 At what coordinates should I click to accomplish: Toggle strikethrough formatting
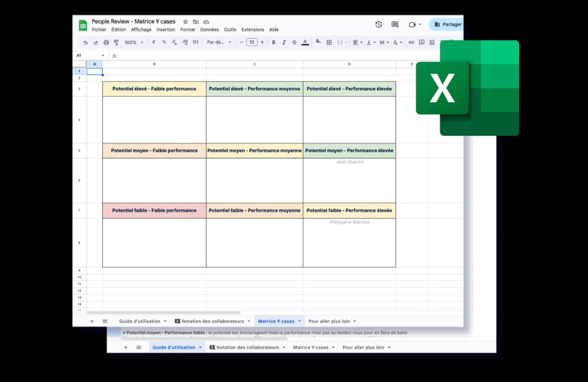(x=295, y=42)
